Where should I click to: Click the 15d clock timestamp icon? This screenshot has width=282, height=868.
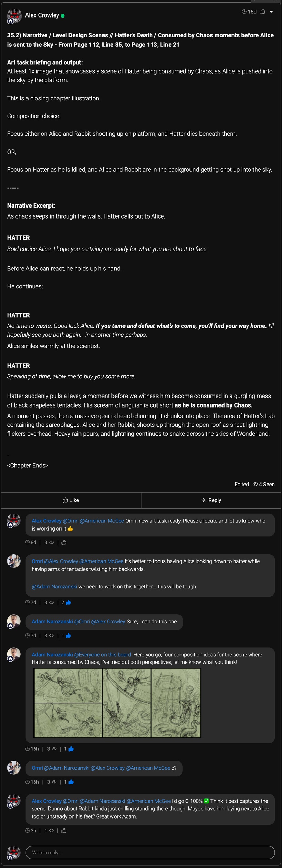[x=244, y=12]
